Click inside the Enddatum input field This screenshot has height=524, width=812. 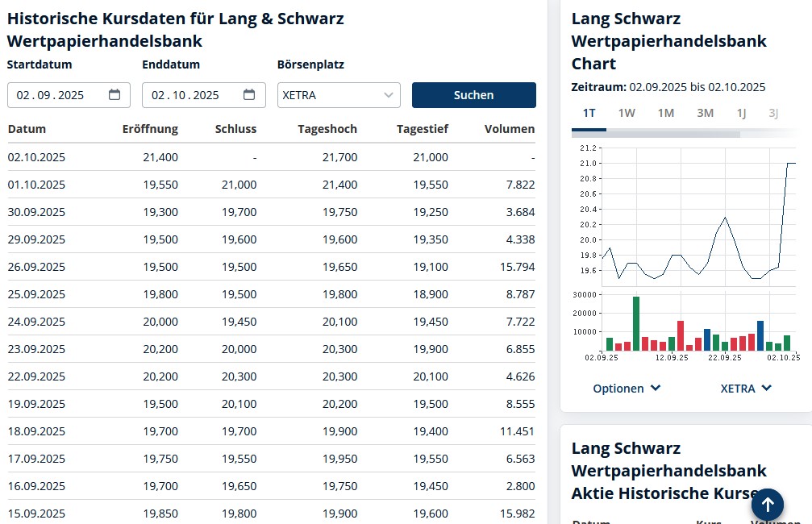pos(194,94)
